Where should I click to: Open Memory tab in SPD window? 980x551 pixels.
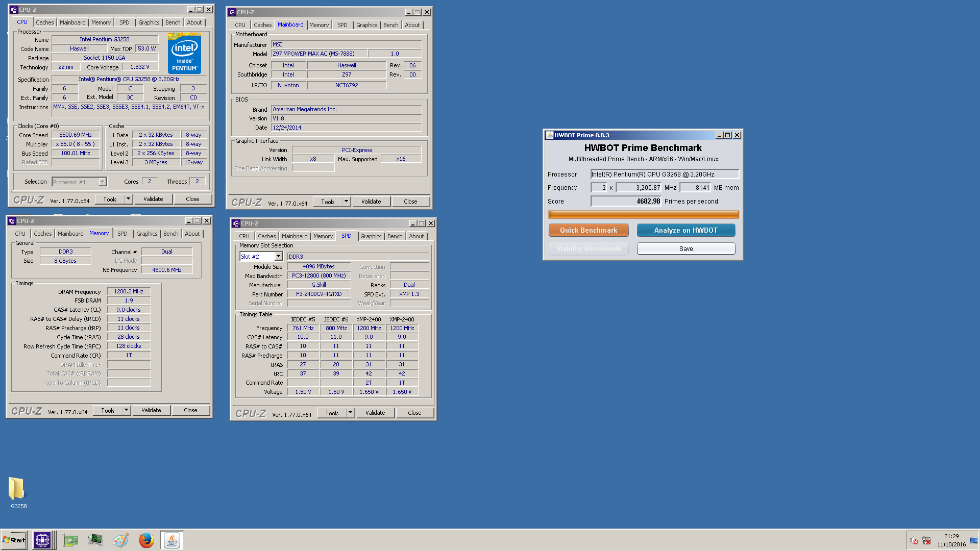point(323,236)
